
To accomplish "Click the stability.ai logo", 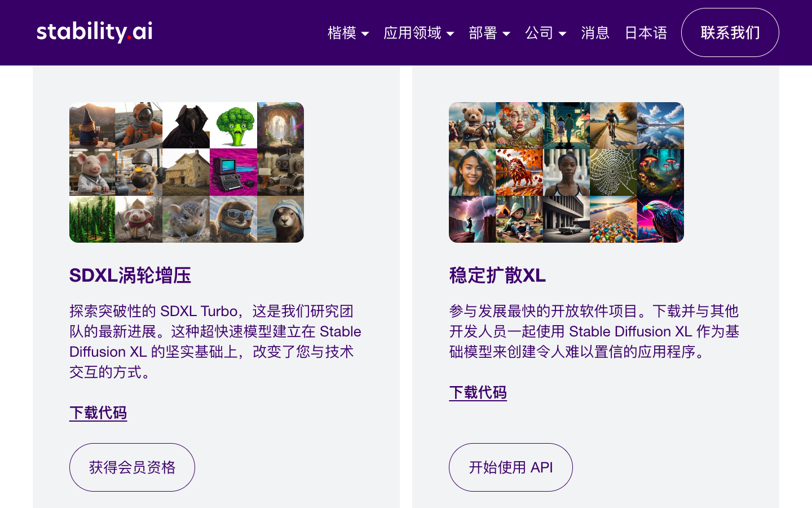I will point(95,32).
